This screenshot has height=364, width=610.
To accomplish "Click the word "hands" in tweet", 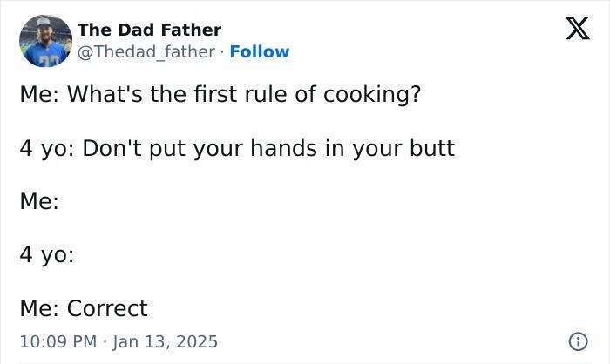I will coord(283,148).
